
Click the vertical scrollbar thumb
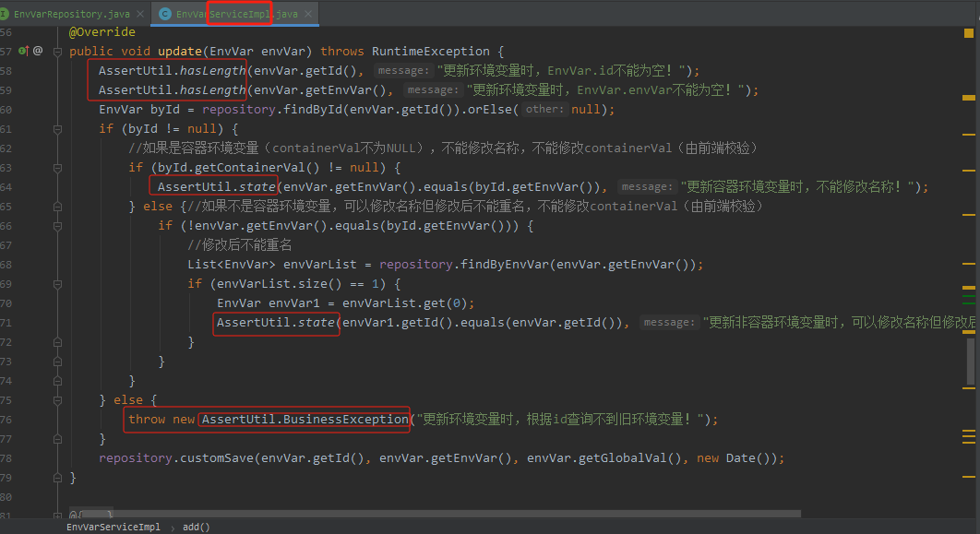(x=969, y=361)
